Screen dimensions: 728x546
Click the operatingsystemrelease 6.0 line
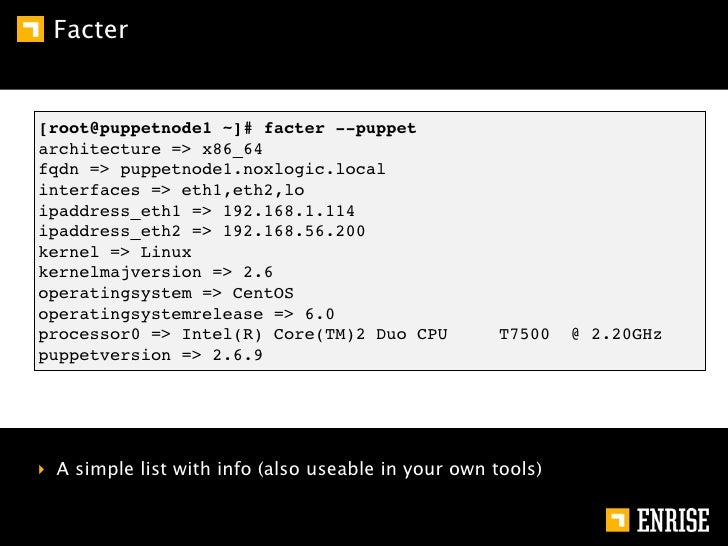tap(186, 314)
